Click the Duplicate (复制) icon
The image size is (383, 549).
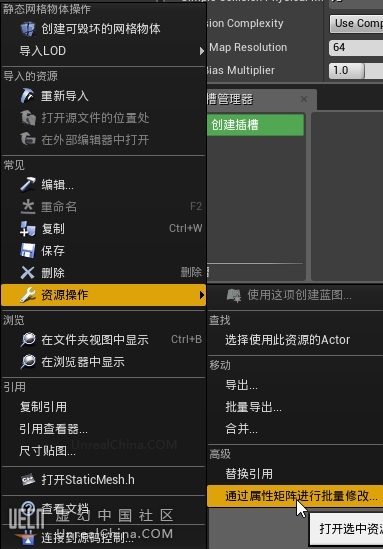point(28,229)
